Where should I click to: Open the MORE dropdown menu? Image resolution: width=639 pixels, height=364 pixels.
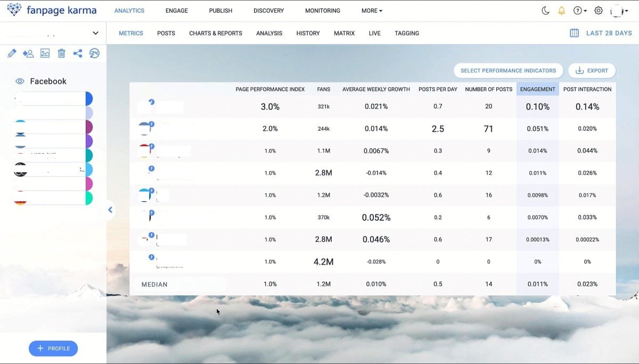tap(372, 11)
